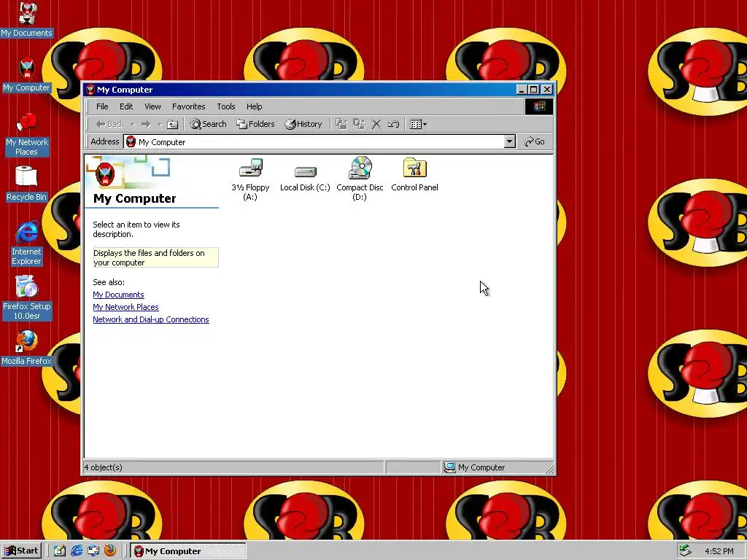Select the Mozilla Firefox desktop shortcut
The height and width of the screenshot is (560, 747).
pyautogui.click(x=27, y=348)
